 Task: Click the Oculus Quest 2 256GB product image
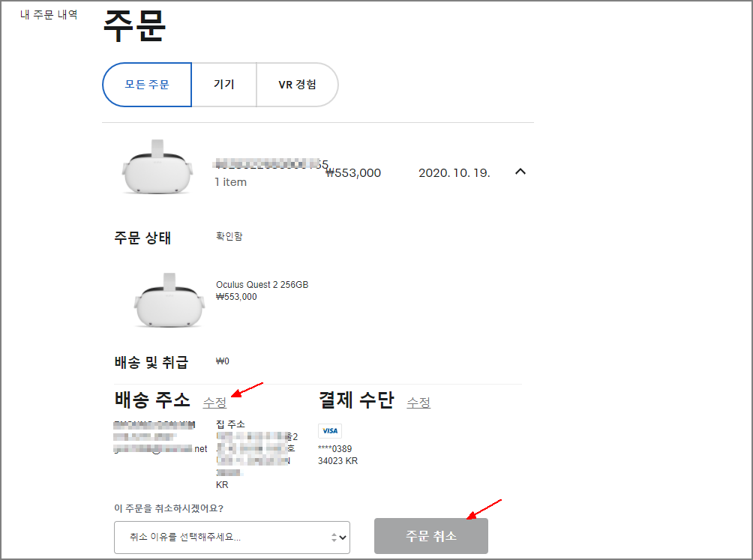pos(169,301)
